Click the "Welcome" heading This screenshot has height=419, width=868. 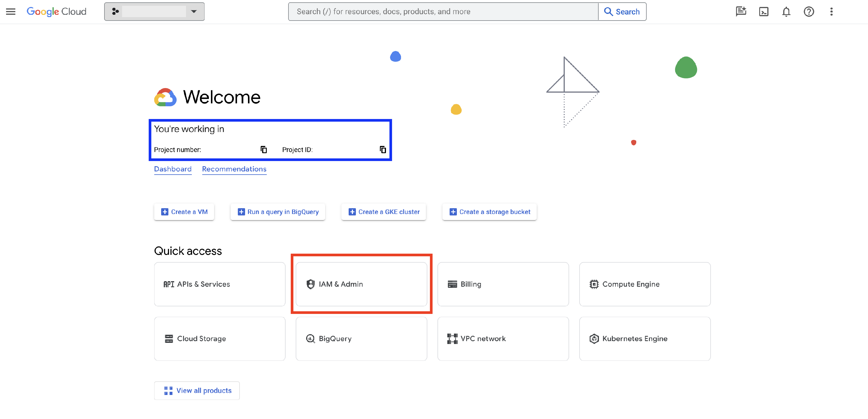point(221,97)
